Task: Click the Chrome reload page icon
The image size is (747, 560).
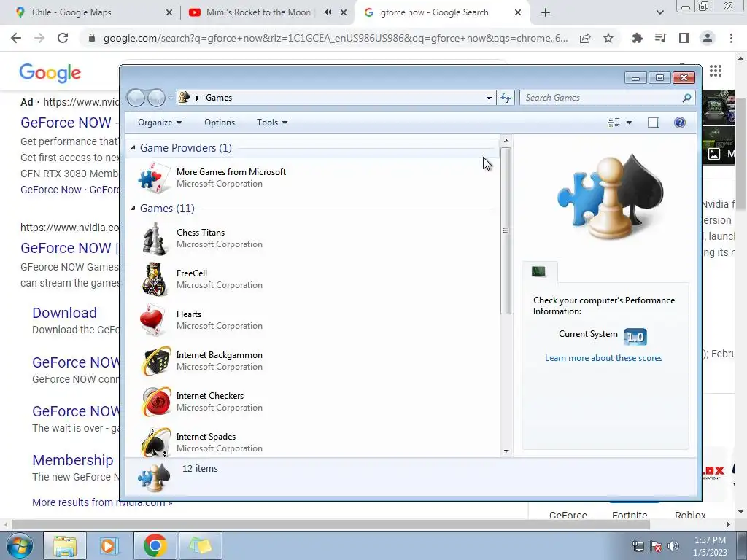Action: (x=63, y=38)
